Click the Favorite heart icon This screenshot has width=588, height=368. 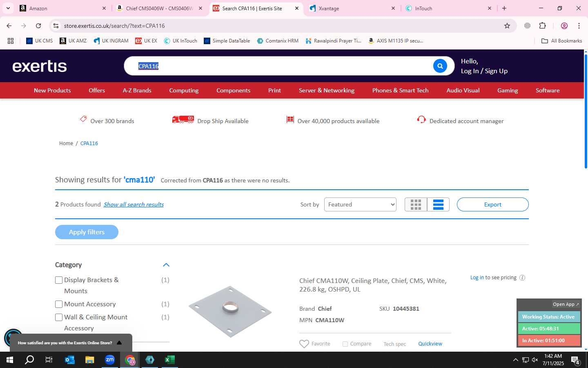click(304, 344)
